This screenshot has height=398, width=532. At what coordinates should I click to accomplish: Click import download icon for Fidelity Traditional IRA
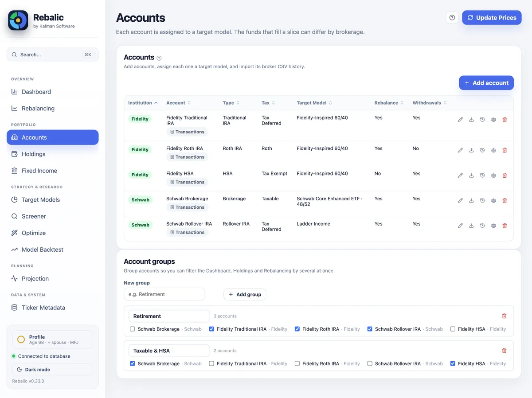471,120
